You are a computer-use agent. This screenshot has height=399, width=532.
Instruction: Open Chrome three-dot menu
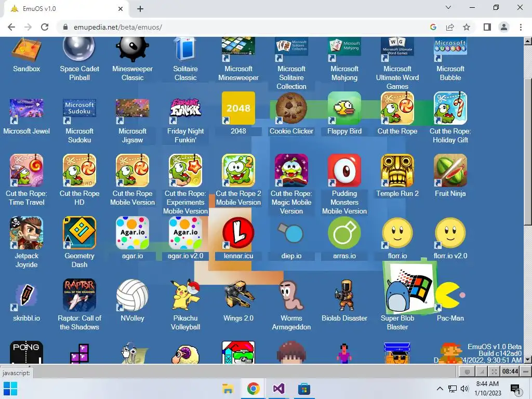click(x=521, y=27)
